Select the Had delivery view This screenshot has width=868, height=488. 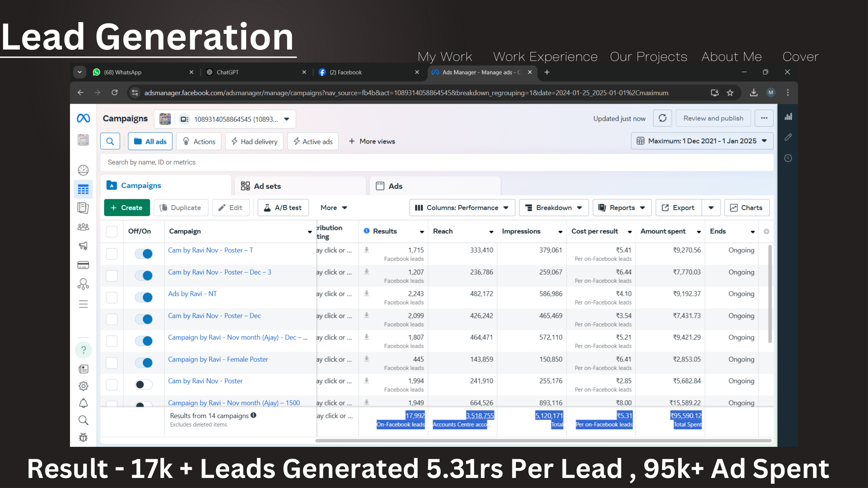click(x=255, y=142)
